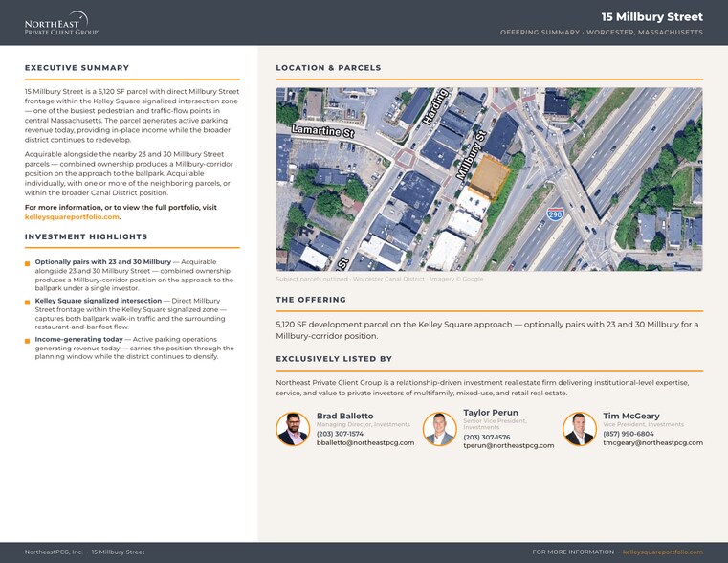
Task: Open kelleysquareportfolio.com link in footer
Action: pyautogui.click(x=663, y=552)
